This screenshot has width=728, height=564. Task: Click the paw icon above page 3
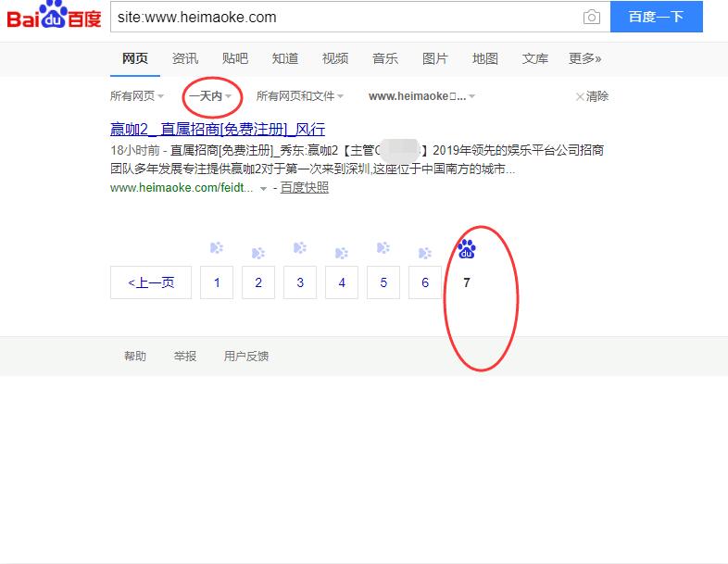coord(300,248)
